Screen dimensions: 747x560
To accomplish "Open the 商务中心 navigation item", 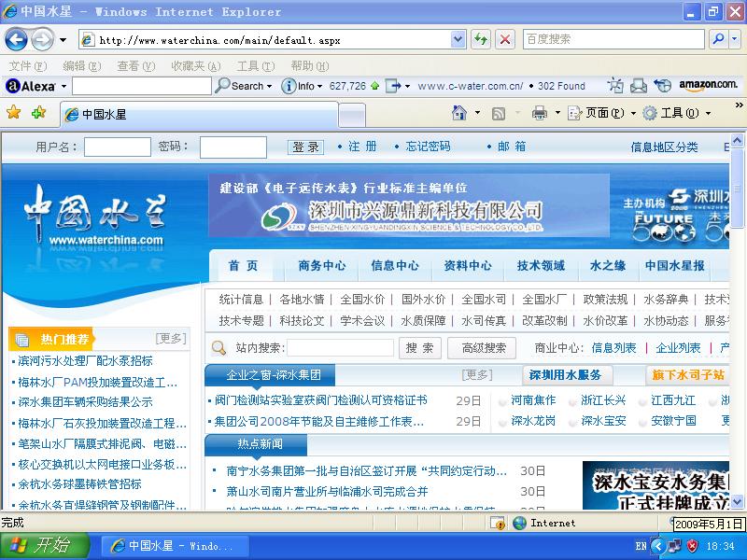I will coord(322,266).
